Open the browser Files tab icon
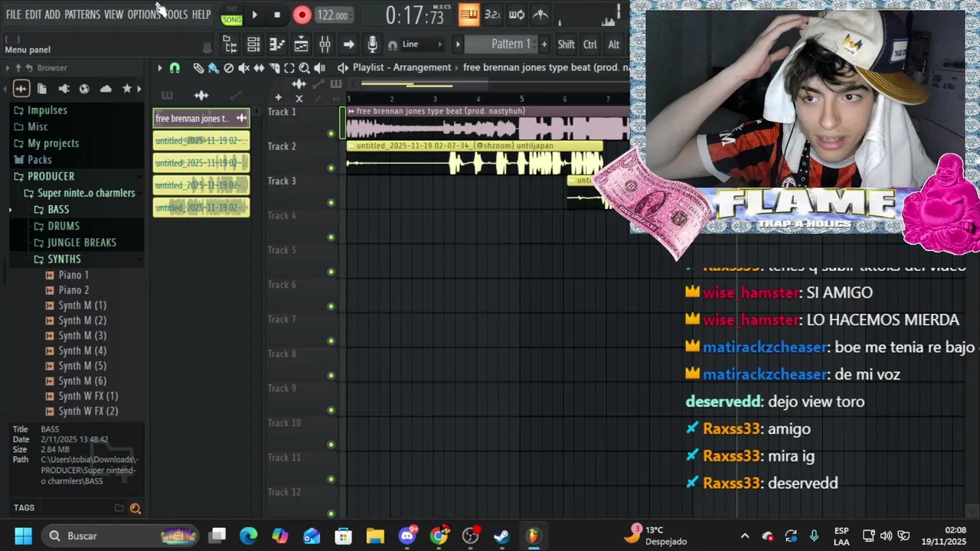980x551 pixels. tap(42, 89)
